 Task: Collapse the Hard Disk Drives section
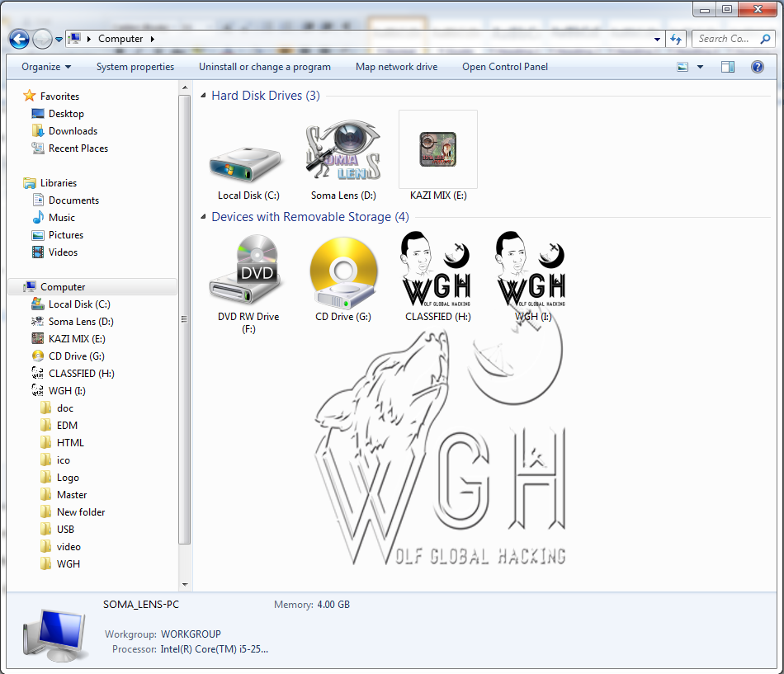[x=202, y=95]
